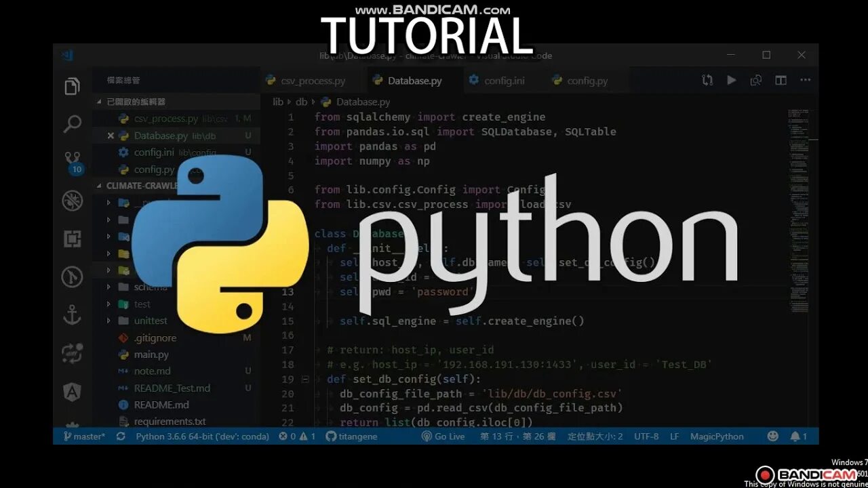This screenshot has width=868, height=488.
Task: Click 'lib/db/db_config.csv' string on line 20
Action: [552, 394]
